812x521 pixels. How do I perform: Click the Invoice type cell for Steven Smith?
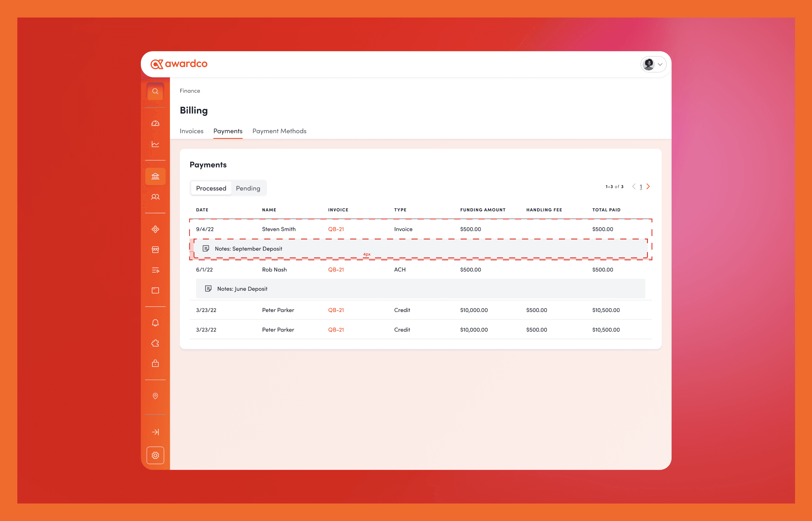click(x=403, y=229)
